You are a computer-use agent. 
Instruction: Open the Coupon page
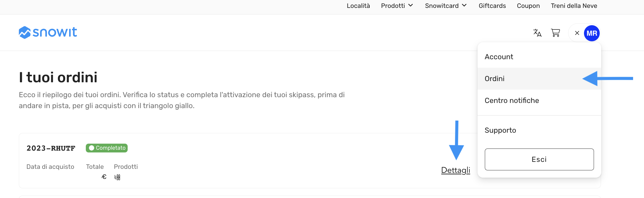click(x=528, y=6)
